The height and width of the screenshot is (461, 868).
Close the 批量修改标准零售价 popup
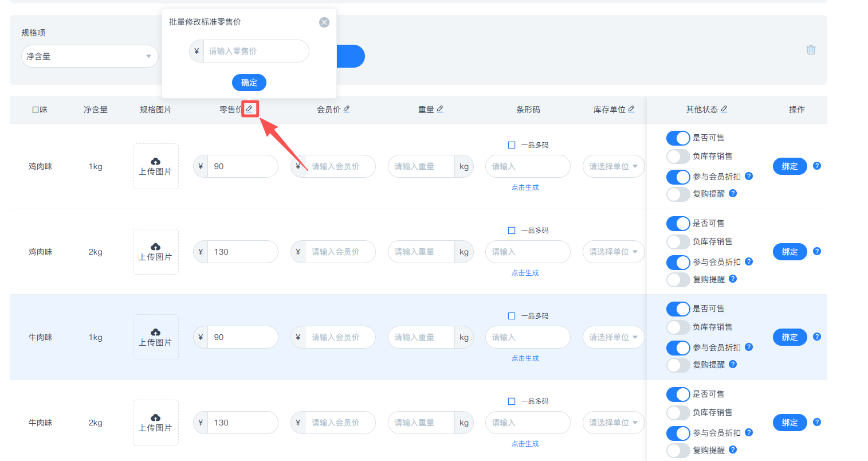pos(324,22)
